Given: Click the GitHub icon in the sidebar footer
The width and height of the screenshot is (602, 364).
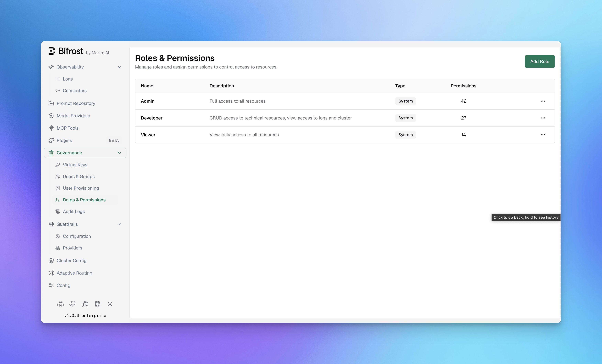Looking at the screenshot, I should [73, 304].
